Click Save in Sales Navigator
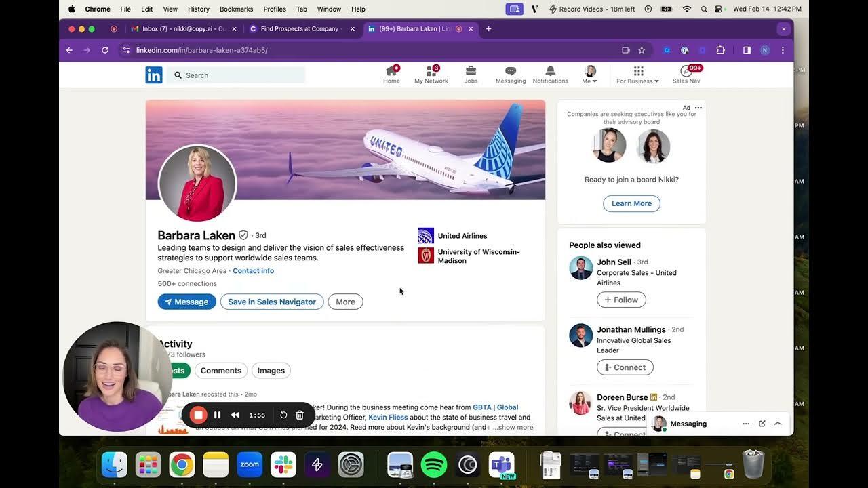The width and height of the screenshot is (868, 488). [272, 302]
